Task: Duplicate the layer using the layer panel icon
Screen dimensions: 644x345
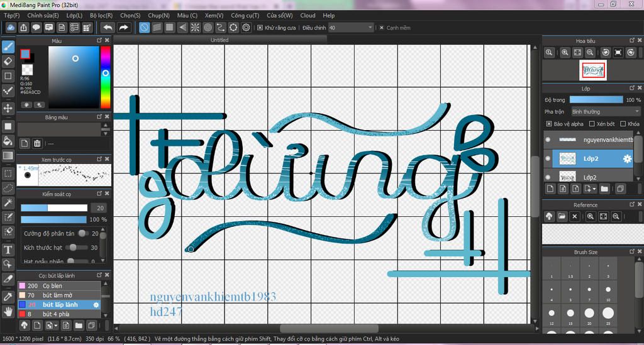Action: pos(620,189)
